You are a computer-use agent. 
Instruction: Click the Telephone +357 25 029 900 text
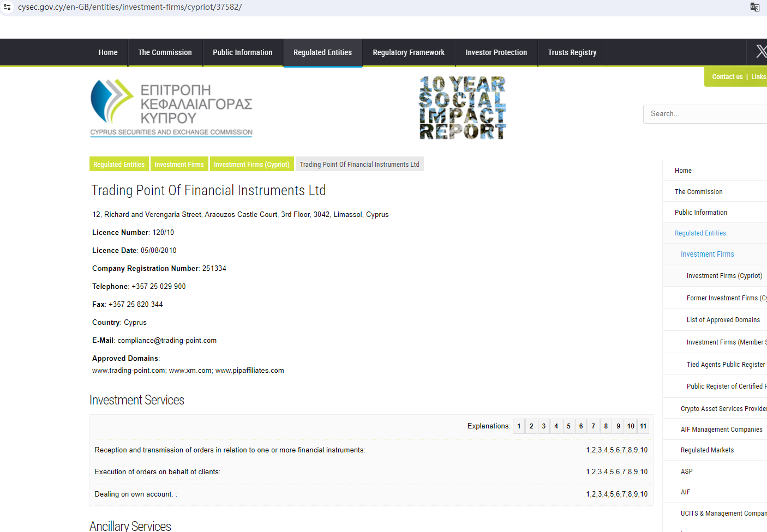[139, 287]
